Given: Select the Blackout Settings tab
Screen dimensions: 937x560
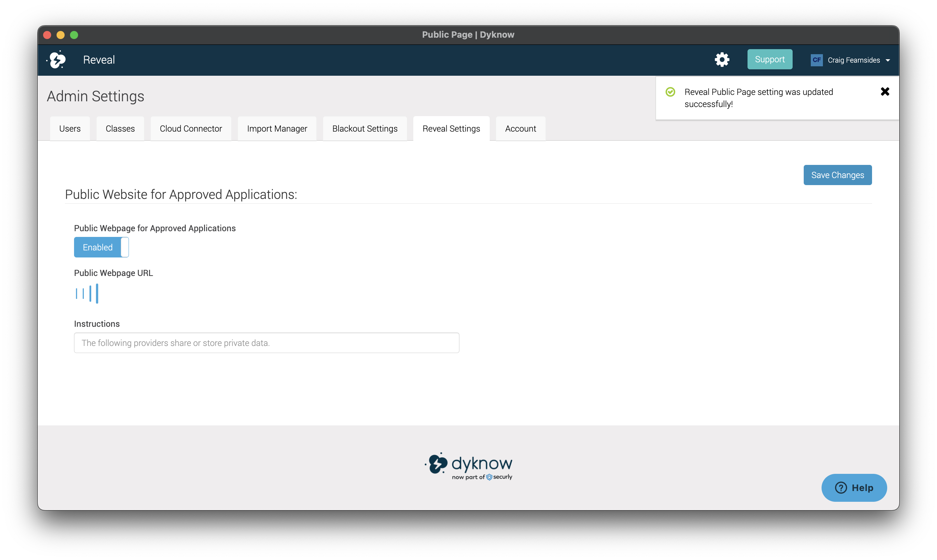Looking at the screenshot, I should click(x=365, y=129).
